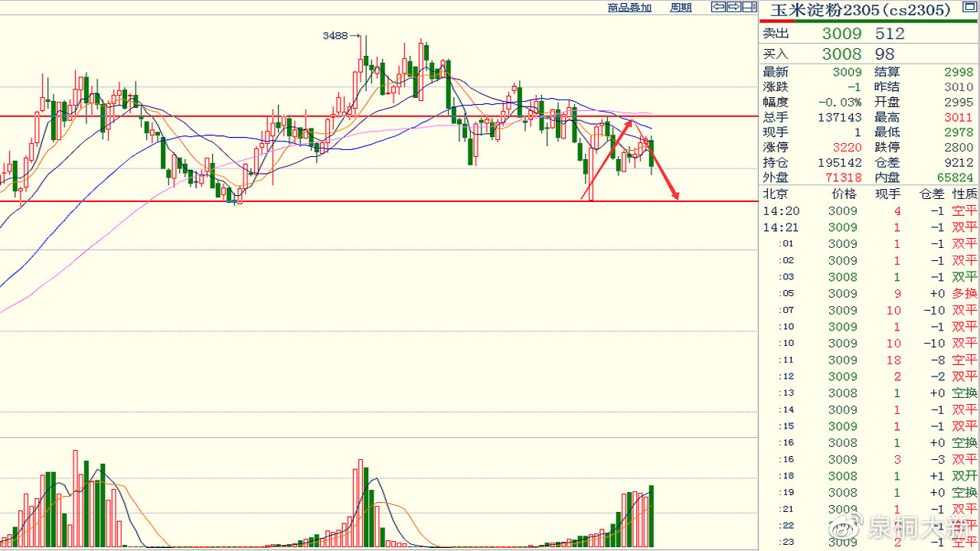Click the 3488 high price marker
Screen dimensions: 980x551
335,36
